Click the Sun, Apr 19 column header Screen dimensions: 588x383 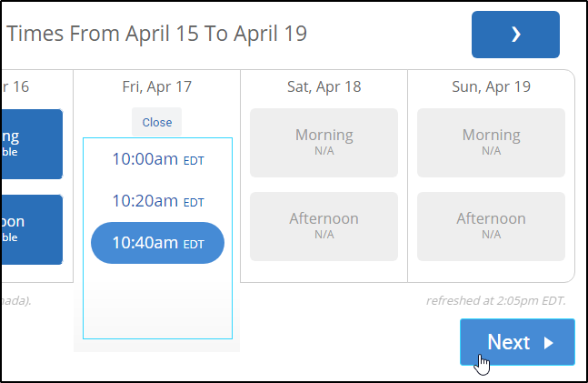[x=491, y=87]
